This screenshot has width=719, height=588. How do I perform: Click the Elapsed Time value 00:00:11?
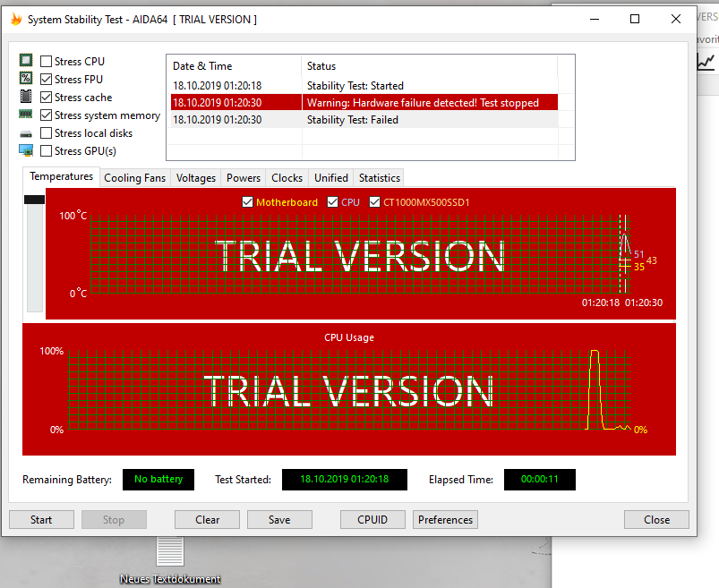coord(540,480)
